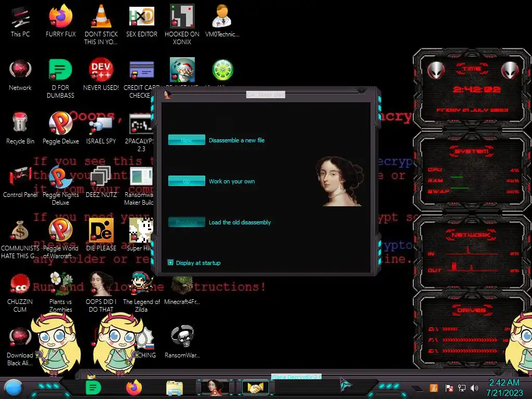Viewport: 532px width, 399px height.
Task: Click the network tray icon
Action: point(462,388)
